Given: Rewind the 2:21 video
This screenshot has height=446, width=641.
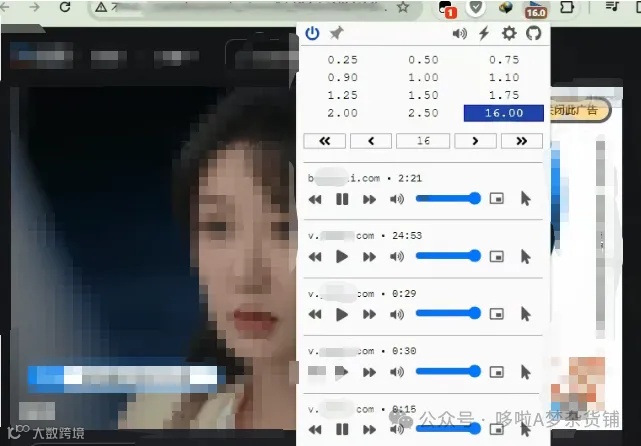Looking at the screenshot, I should [315, 199].
